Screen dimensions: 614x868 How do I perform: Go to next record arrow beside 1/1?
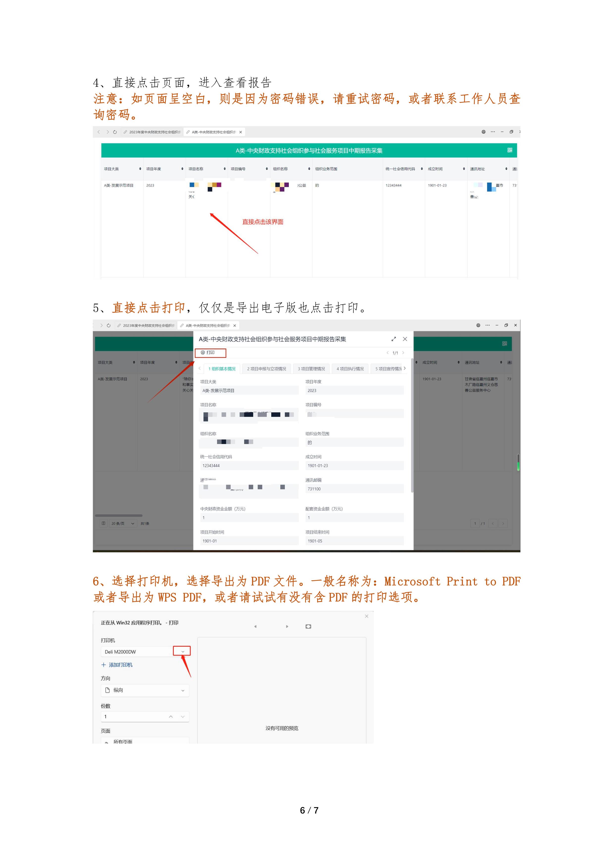(x=403, y=353)
